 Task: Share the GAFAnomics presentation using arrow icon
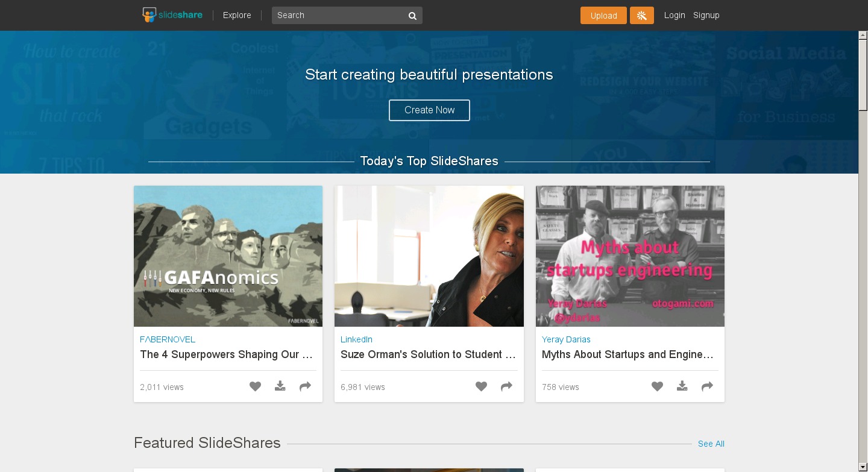(305, 386)
